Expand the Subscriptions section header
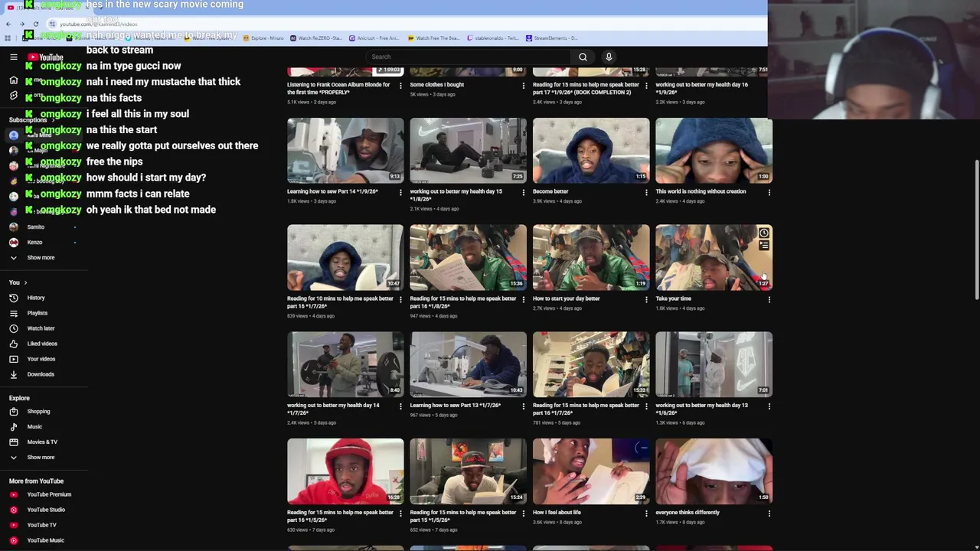Image resolution: width=980 pixels, height=551 pixels. coord(31,120)
